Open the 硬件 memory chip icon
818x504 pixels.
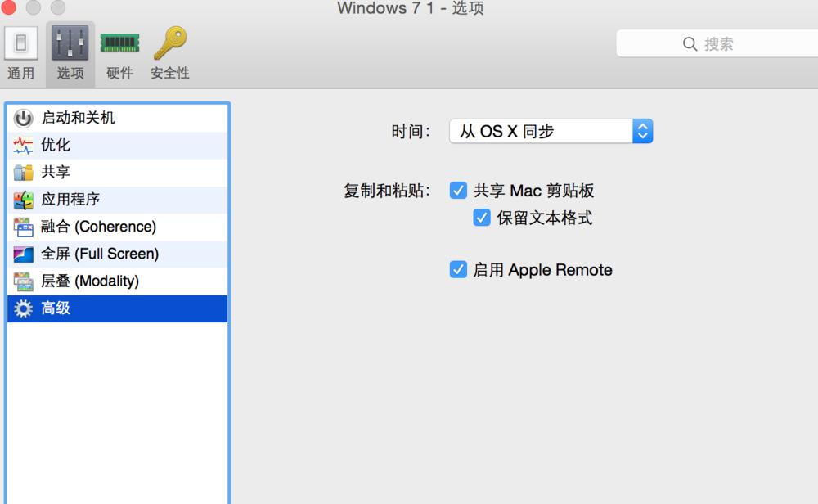(x=119, y=43)
